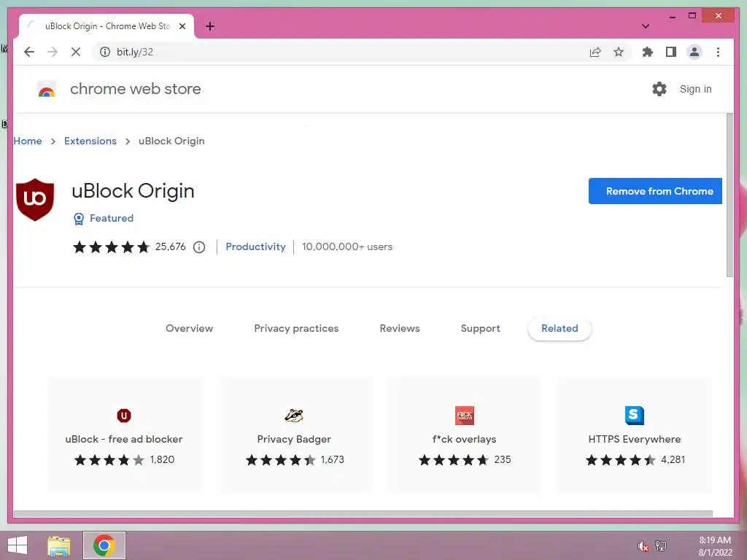Viewport: 747px width, 560px height.
Task: Open the HTTPS Everywhere extension
Action: tap(635, 435)
